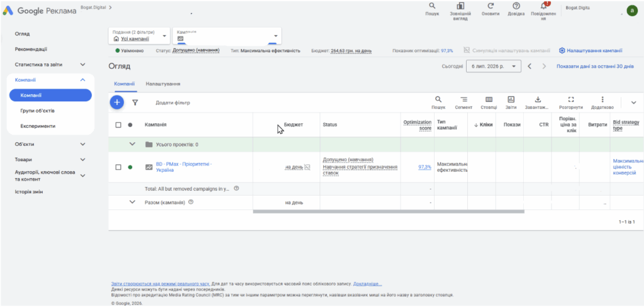
Task: Open the BD - PMax - Пріоритетні campaign link
Action: pyautogui.click(x=184, y=167)
